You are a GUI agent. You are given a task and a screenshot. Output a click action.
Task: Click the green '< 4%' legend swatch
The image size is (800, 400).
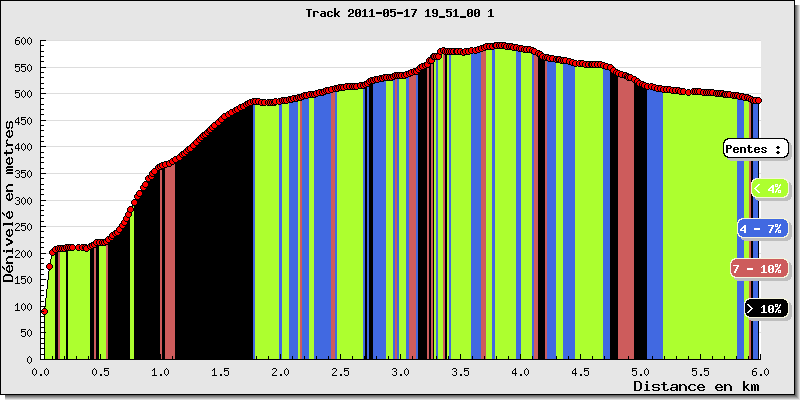[770, 188]
